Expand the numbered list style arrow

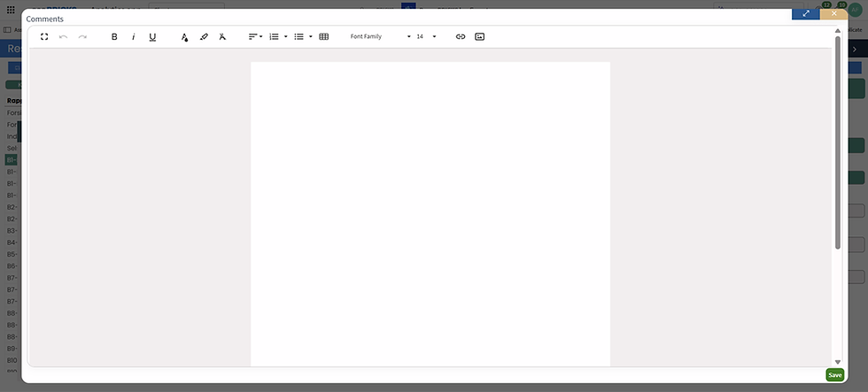(x=285, y=36)
